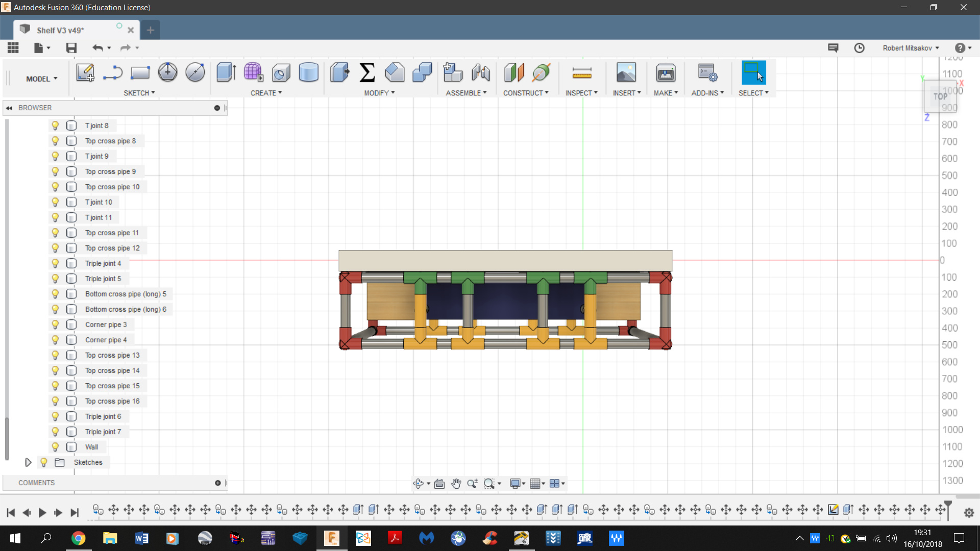980x551 pixels.
Task: Jump to end of timeline
Action: click(75, 513)
